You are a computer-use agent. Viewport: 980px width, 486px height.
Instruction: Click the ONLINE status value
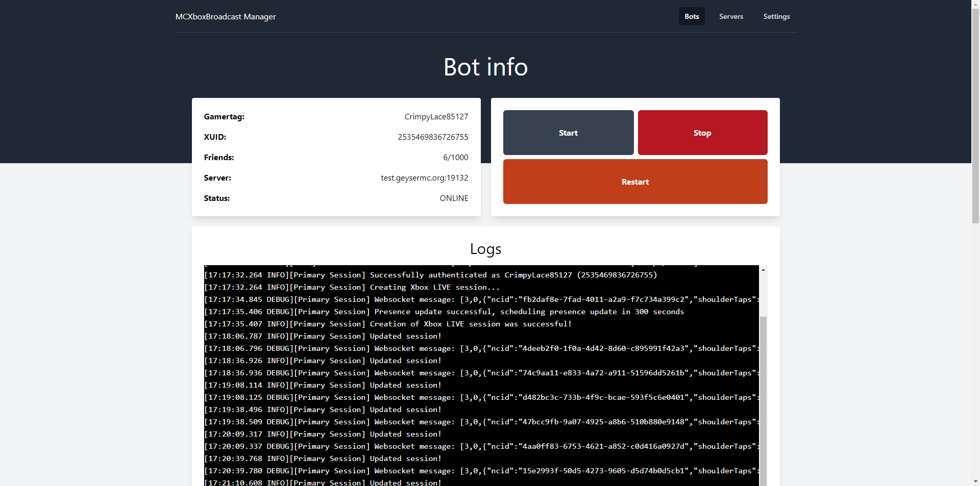coord(454,198)
